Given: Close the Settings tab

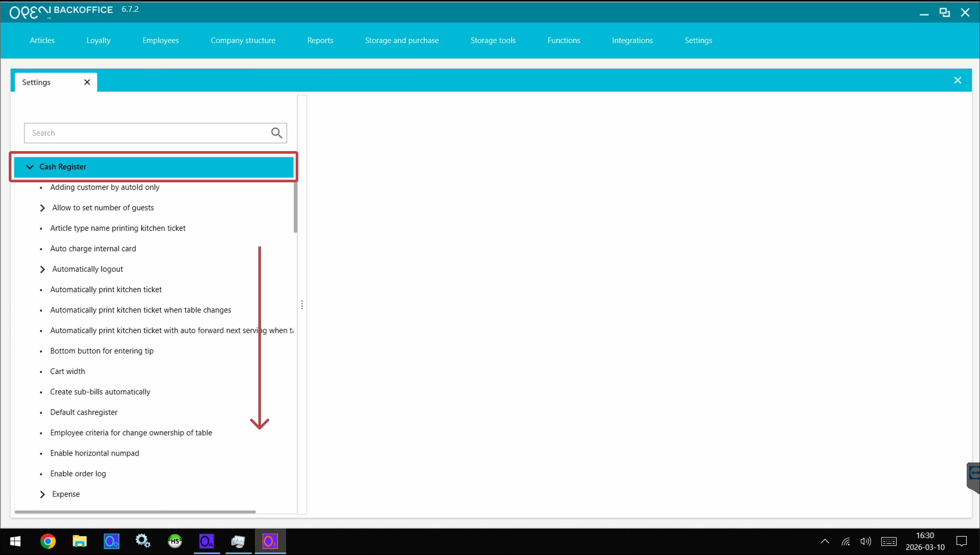Looking at the screenshot, I should click(x=87, y=82).
